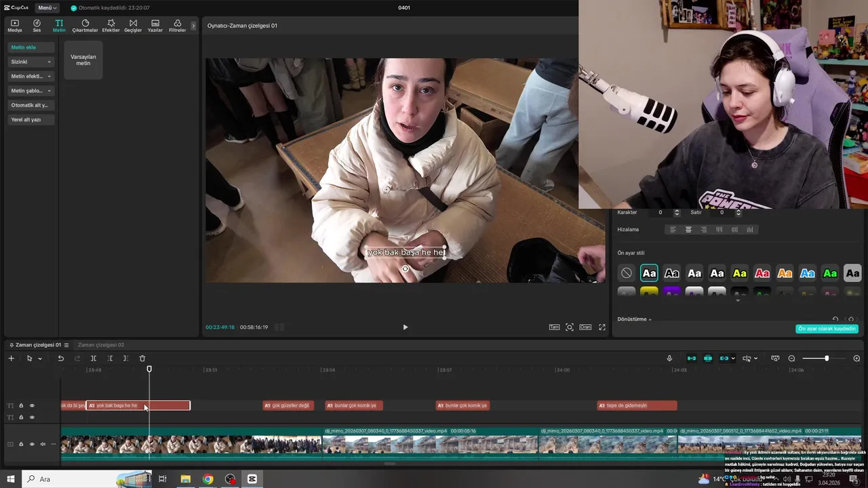Select Metin ekle in sidebar
This screenshot has height=488, width=868.
(31, 47)
